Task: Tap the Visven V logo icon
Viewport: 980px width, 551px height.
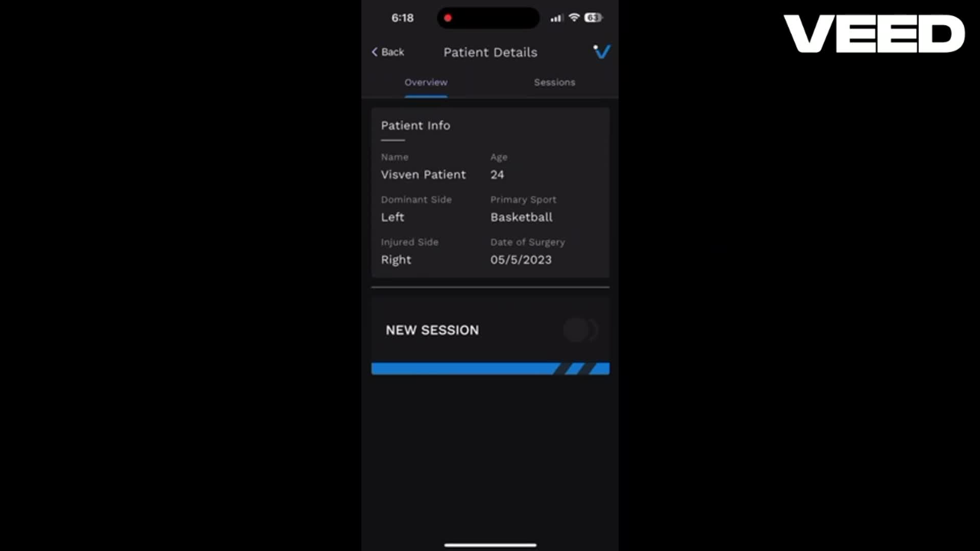Action: point(602,52)
